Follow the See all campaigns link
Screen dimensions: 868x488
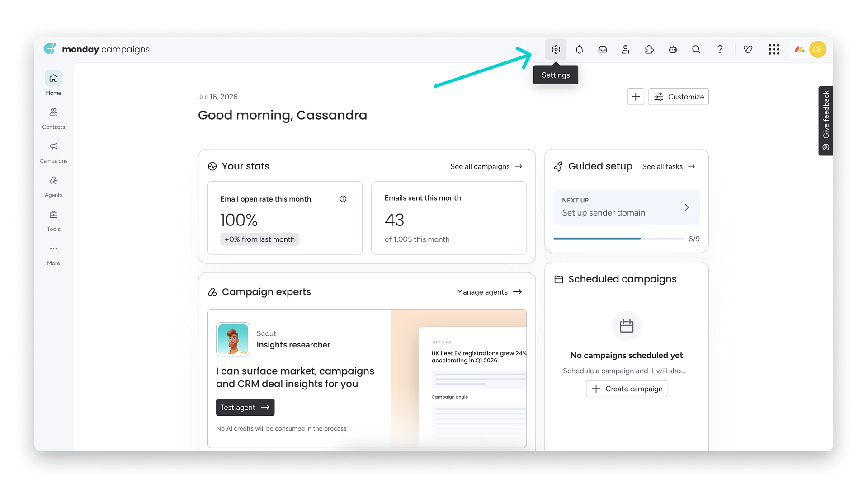[486, 167]
